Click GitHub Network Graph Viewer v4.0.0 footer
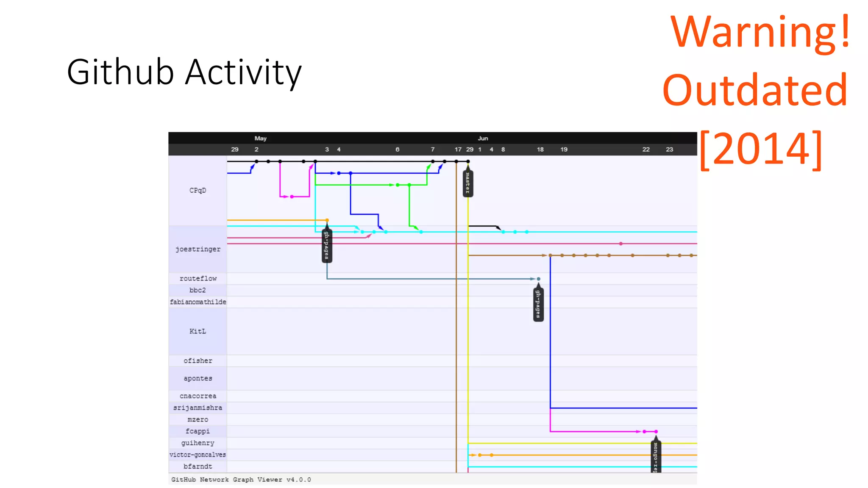Image resolution: width=868 pixels, height=488 pixels. 241,480
